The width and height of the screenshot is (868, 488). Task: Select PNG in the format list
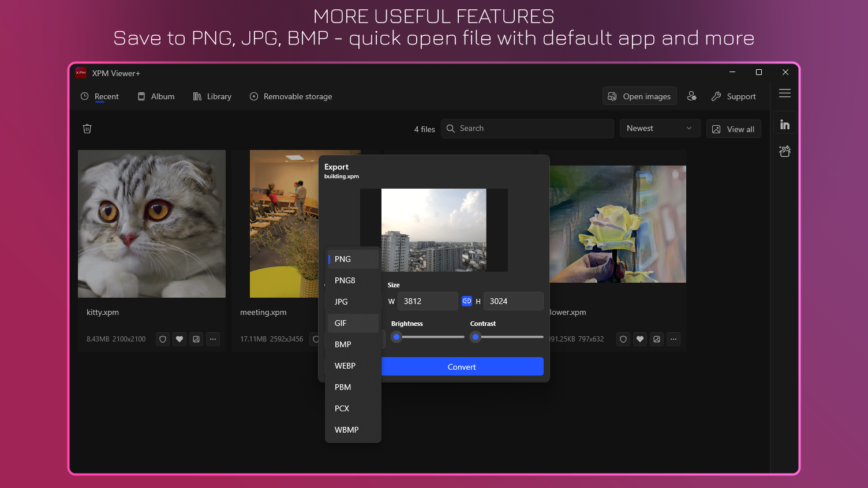pos(353,259)
